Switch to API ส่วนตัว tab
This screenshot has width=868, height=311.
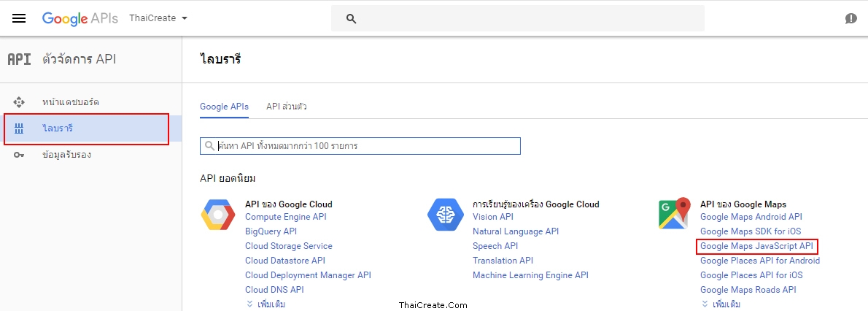pos(286,107)
